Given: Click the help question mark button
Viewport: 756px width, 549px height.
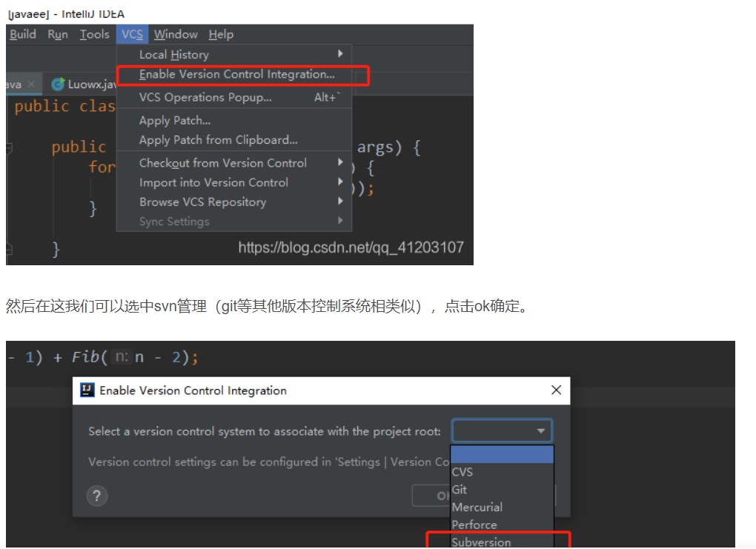Looking at the screenshot, I should 97,496.
